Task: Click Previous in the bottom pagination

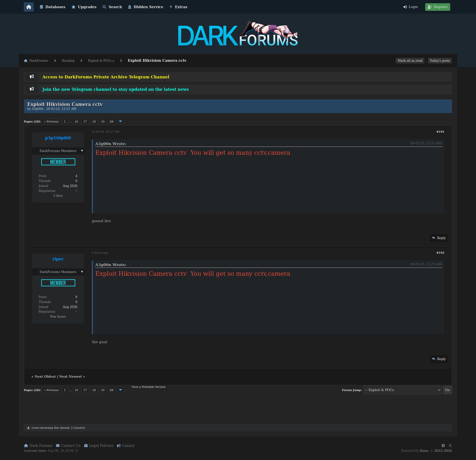Action: click(51, 390)
